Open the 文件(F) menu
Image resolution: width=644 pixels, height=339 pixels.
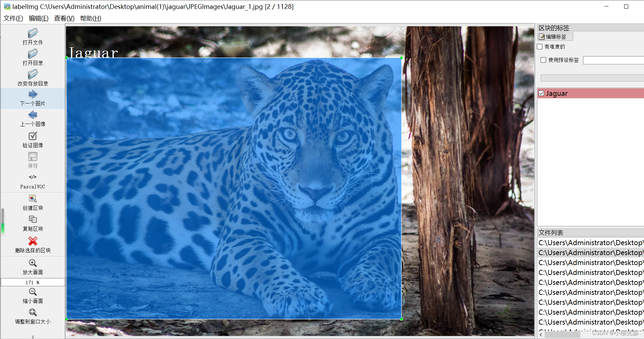(13, 18)
